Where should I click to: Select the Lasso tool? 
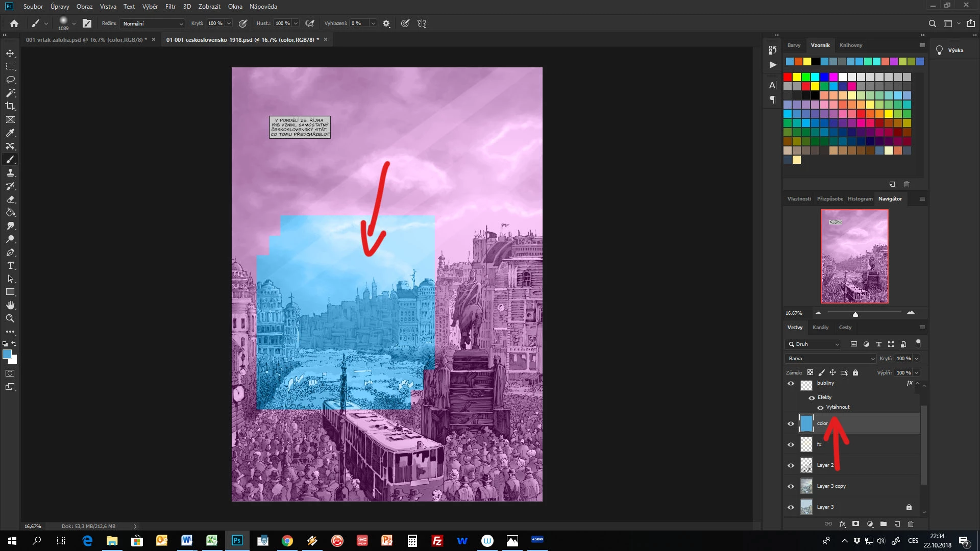coord(10,80)
